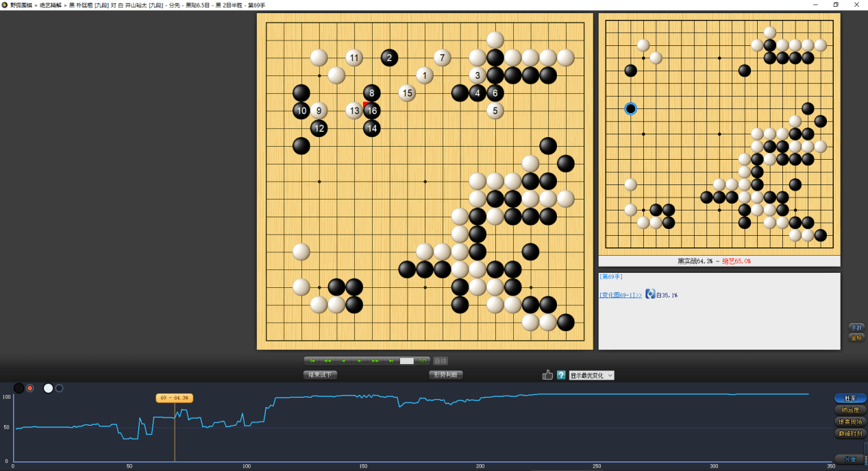
Task: Step back one move
Action: click(343, 361)
